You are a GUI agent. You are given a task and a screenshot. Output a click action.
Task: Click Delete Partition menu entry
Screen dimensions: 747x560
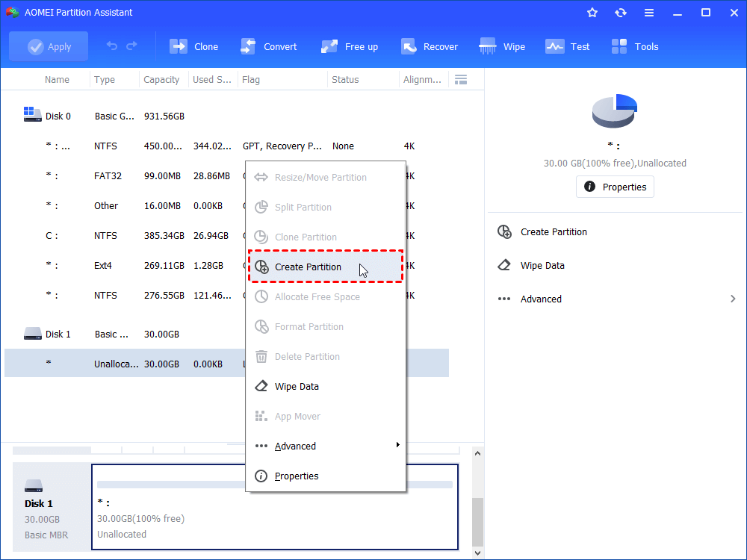pyautogui.click(x=326, y=357)
